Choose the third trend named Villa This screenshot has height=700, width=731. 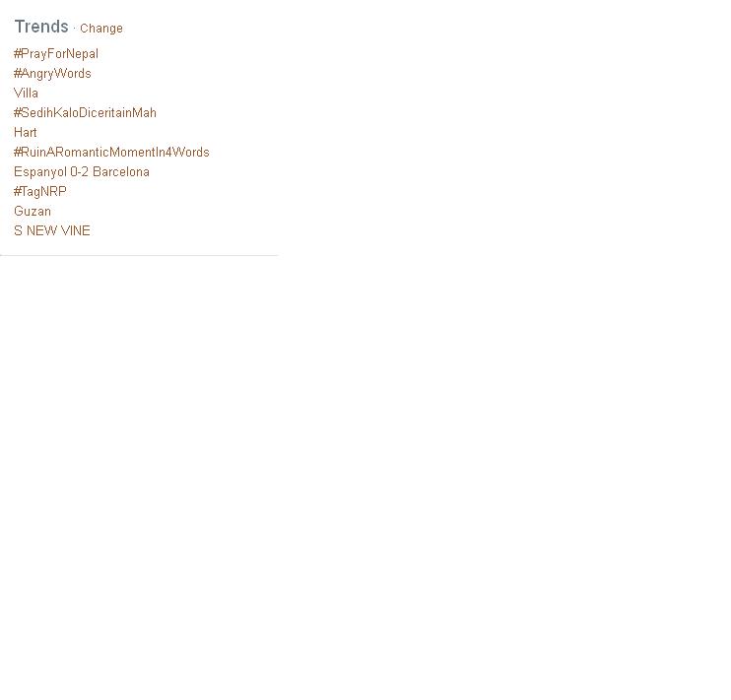pyautogui.click(x=26, y=94)
